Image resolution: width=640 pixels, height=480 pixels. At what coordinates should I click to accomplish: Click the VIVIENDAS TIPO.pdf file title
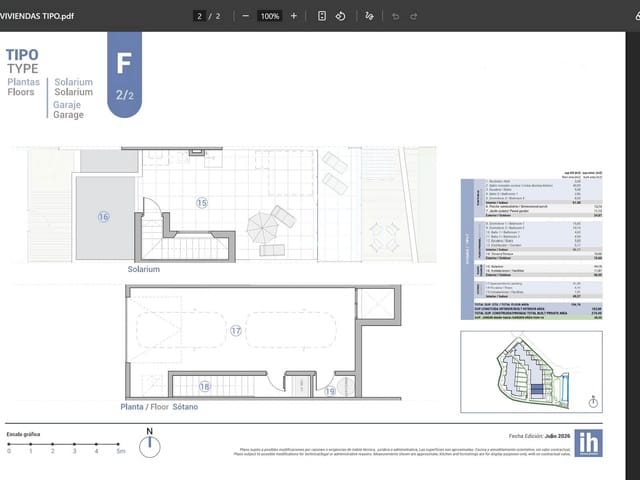tap(37, 16)
